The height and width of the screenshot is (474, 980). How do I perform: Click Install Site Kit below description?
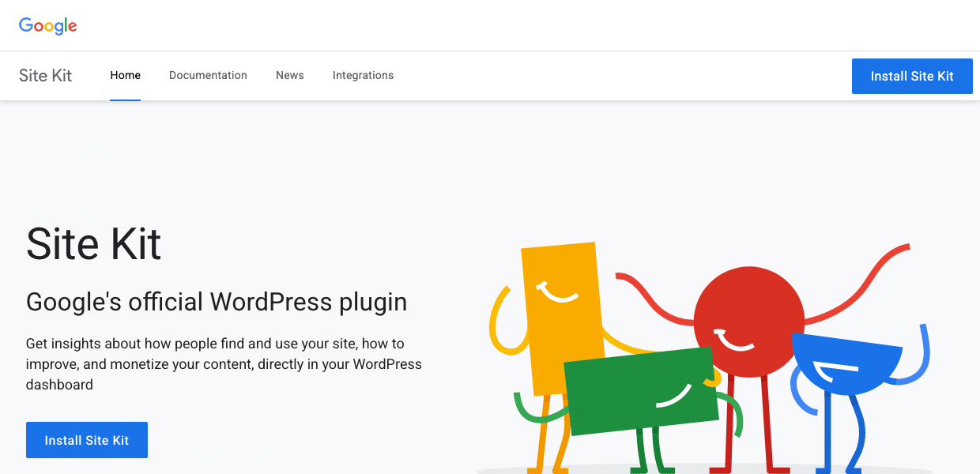tap(87, 440)
